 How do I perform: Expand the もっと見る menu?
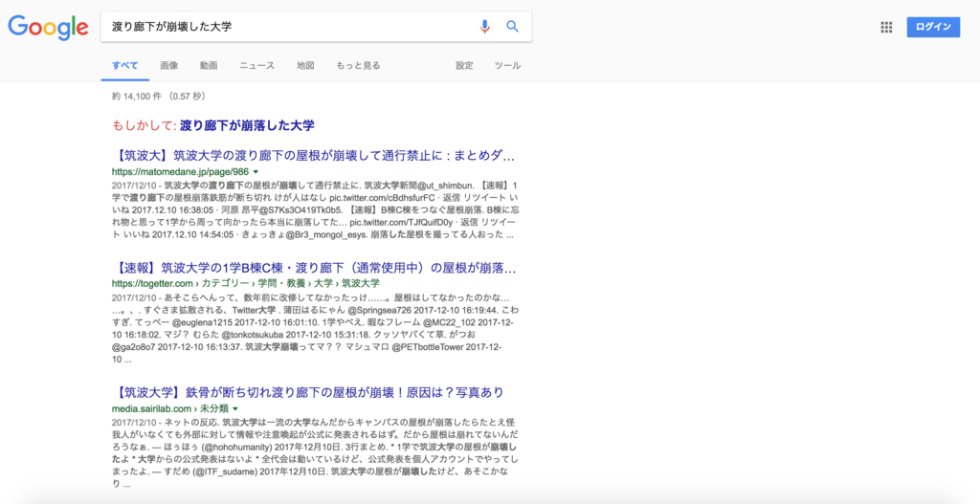click(358, 66)
